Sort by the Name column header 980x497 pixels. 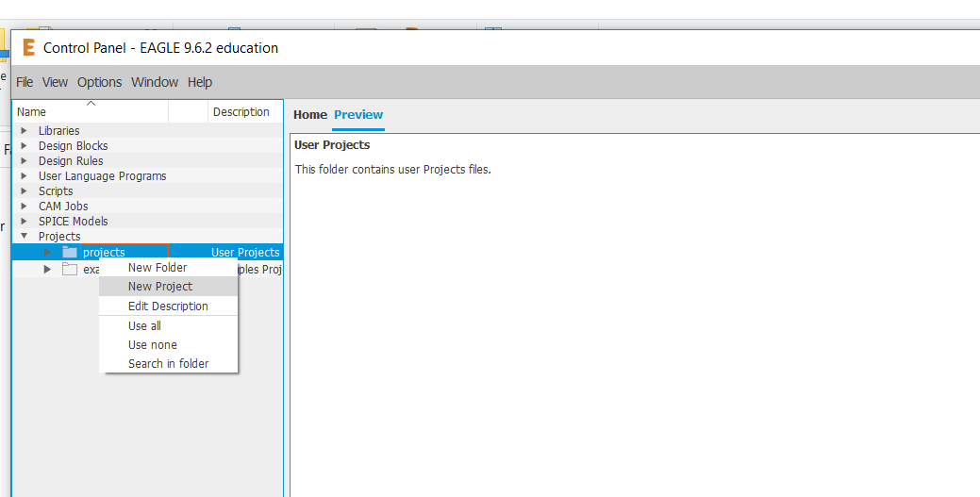(x=91, y=112)
